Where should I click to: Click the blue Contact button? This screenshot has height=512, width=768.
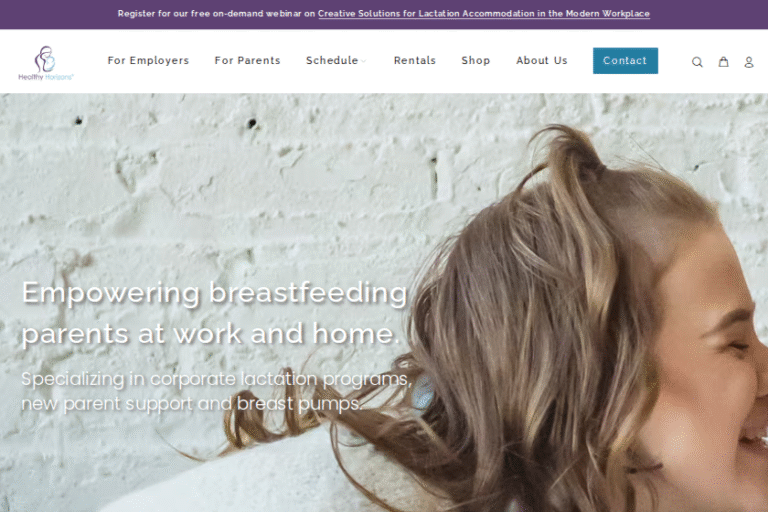pos(625,61)
